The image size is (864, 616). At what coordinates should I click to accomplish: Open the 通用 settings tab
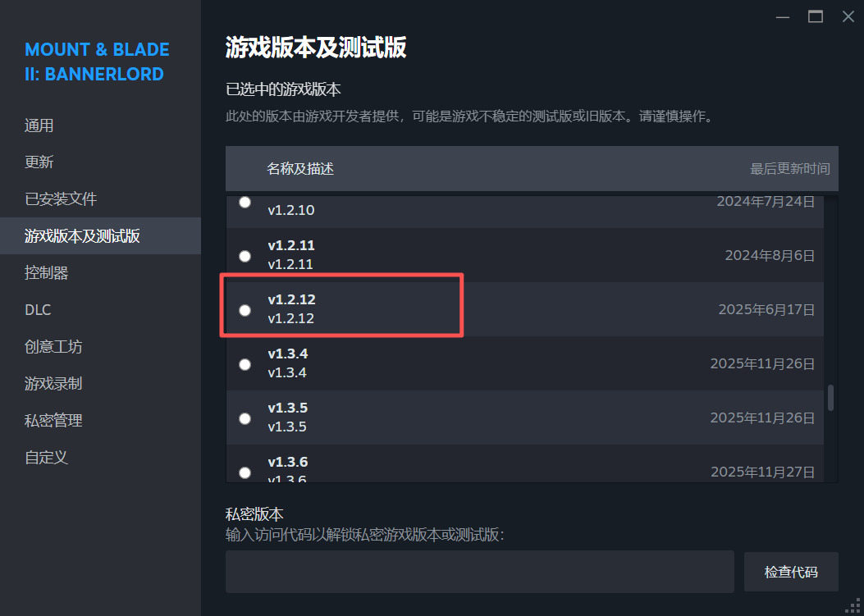[39, 125]
